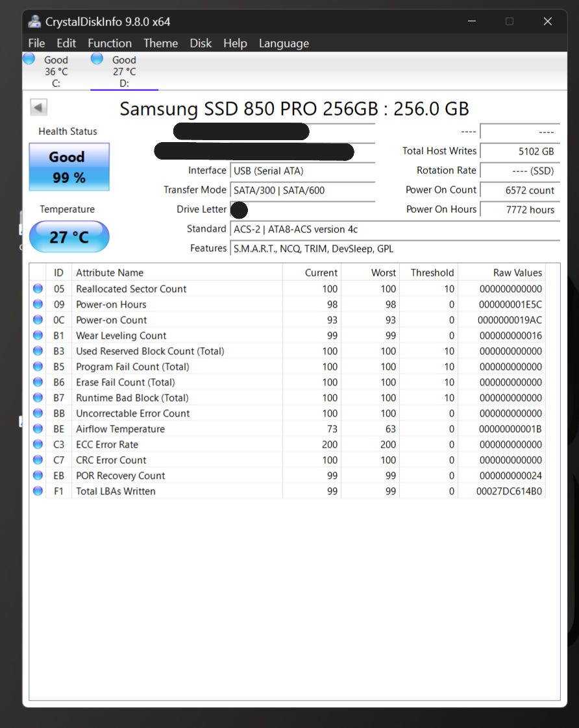Select the Wear Leveling Count attribute name
The height and width of the screenshot is (728, 579).
pos(121,335)
